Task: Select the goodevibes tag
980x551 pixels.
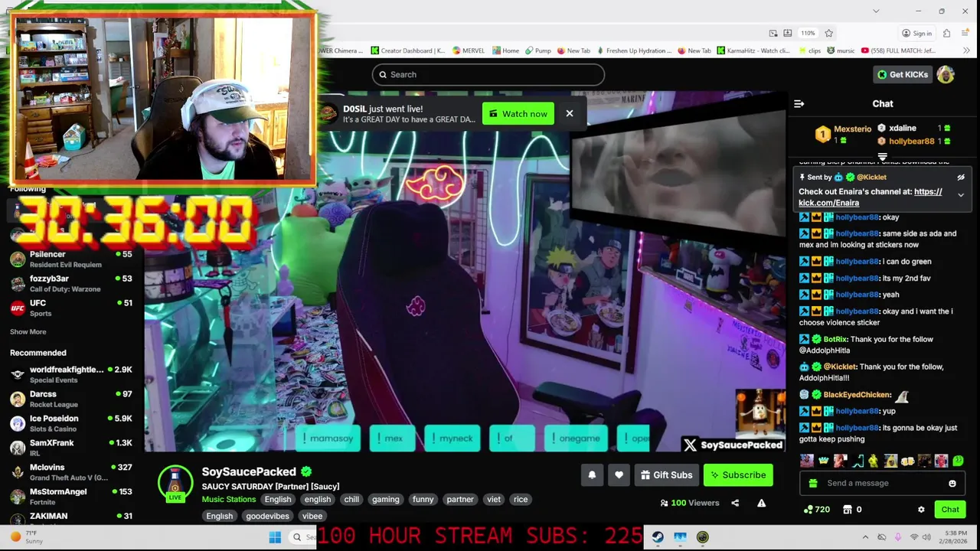Action: pyautogui.click(x=267, y=517)
